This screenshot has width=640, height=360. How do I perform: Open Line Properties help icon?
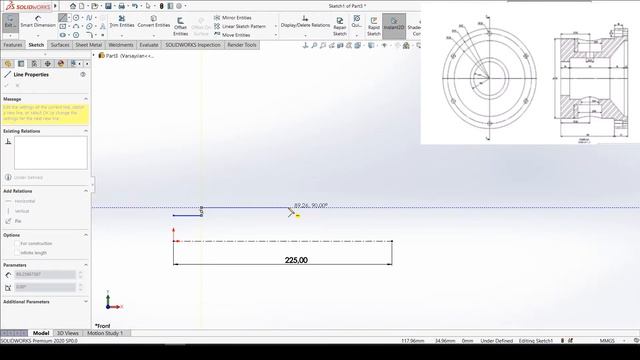pyautogui.click(x=83, y=74)
